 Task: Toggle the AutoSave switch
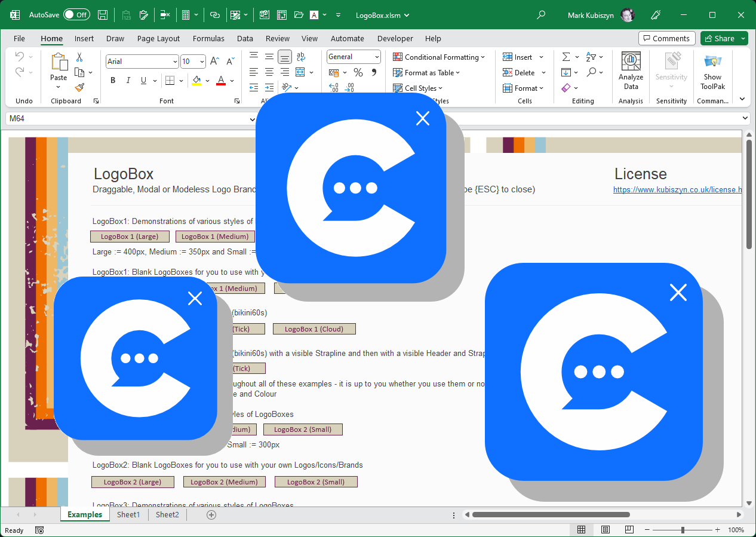tap(76, 15)
